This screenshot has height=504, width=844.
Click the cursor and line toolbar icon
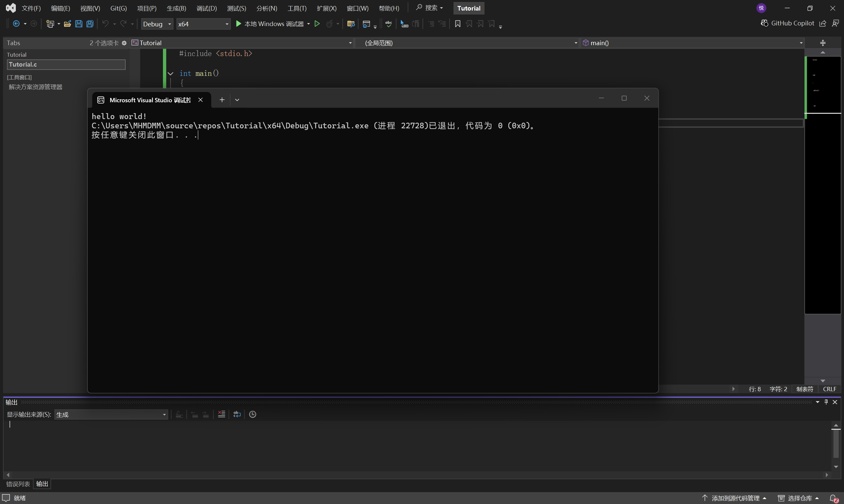404,24
